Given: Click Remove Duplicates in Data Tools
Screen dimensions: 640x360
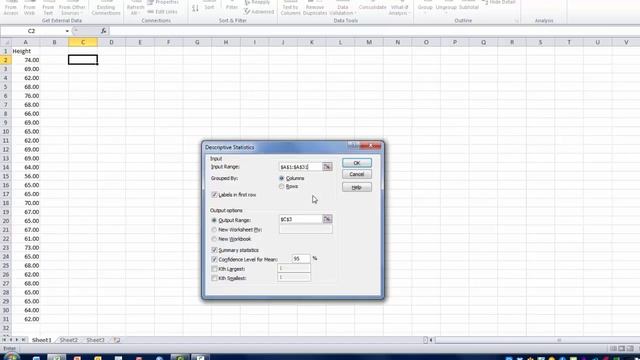Looking at the screenshot, I should coord(315,8).
